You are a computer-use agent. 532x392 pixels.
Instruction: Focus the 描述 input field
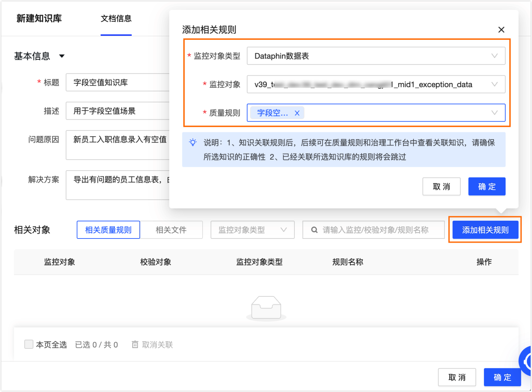tap(118, 111)
